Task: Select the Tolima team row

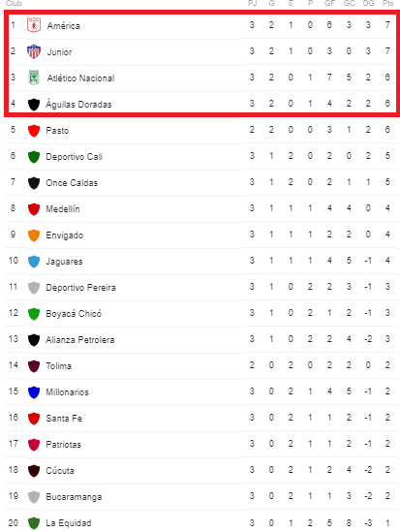Action: [202, 365]
